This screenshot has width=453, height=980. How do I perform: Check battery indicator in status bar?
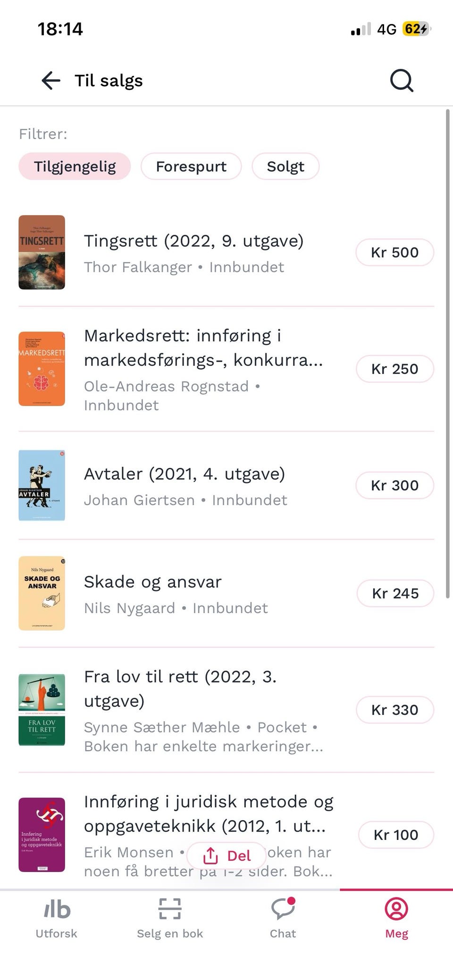[x=416, y=29]
